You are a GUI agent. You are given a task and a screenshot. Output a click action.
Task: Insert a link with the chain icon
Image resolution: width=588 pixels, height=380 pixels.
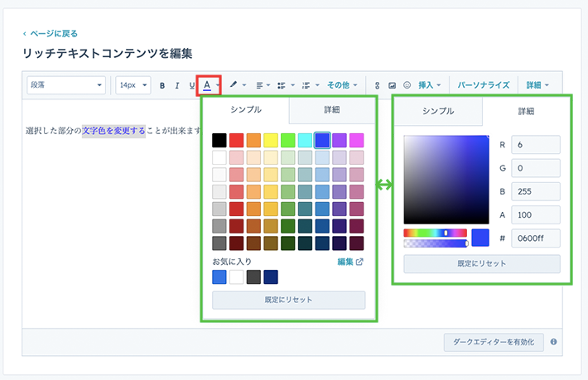[378, 85]
